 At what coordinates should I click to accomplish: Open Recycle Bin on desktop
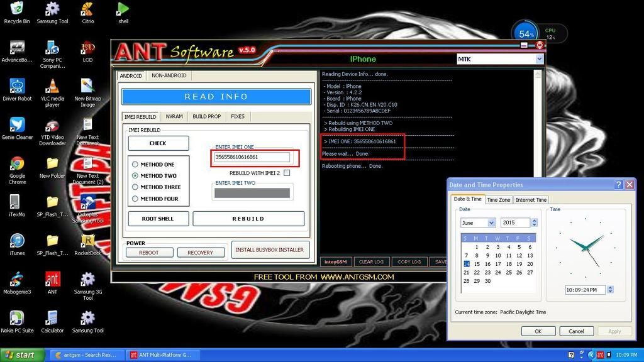click(17, 9)
